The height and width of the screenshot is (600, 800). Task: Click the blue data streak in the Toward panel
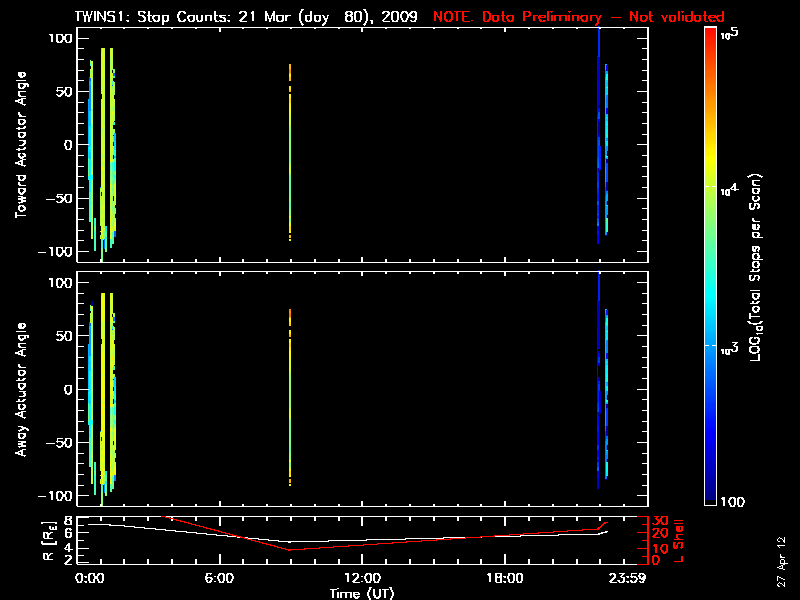[599, 150]
